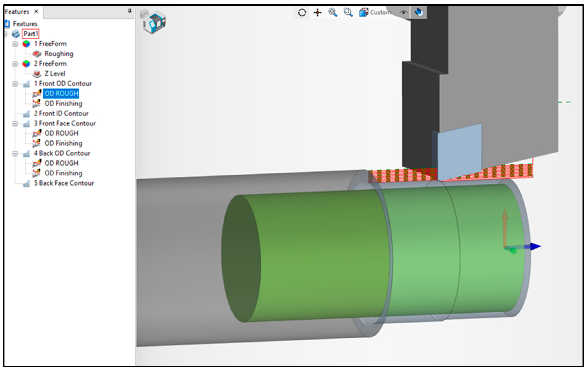Image resolution: width=588 pixels, height=372 pixels.
Task: Choose the Zoom window tool
Action: (348, 12)
